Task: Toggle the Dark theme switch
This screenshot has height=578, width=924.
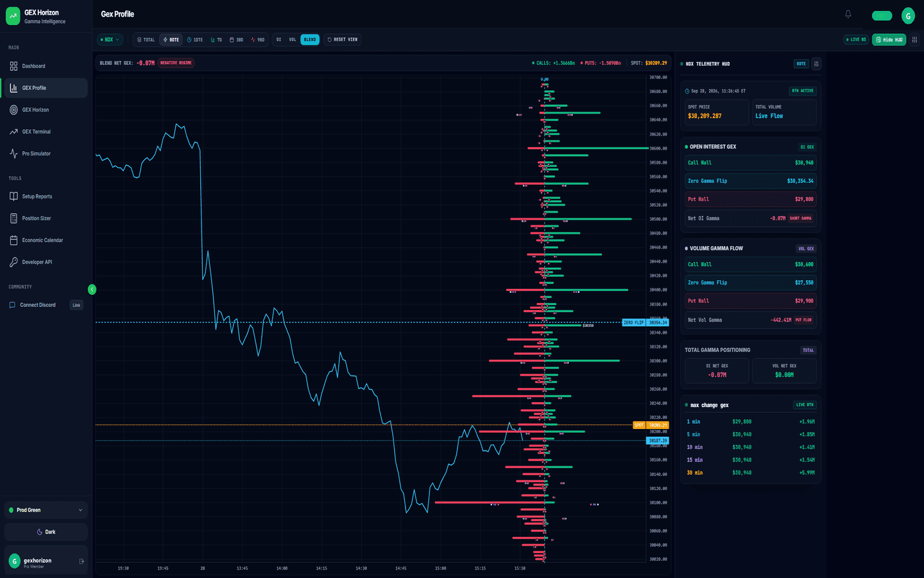Action: (46, 532)
